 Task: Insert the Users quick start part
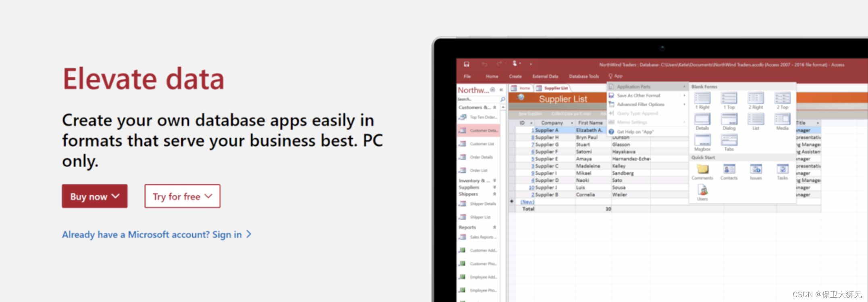[x=702, y=192]
